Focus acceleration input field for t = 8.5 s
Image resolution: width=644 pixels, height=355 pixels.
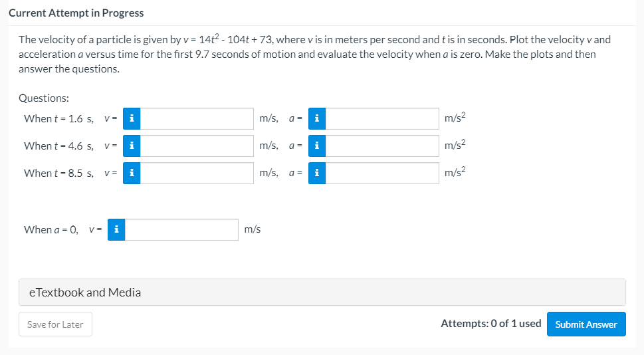382,173
